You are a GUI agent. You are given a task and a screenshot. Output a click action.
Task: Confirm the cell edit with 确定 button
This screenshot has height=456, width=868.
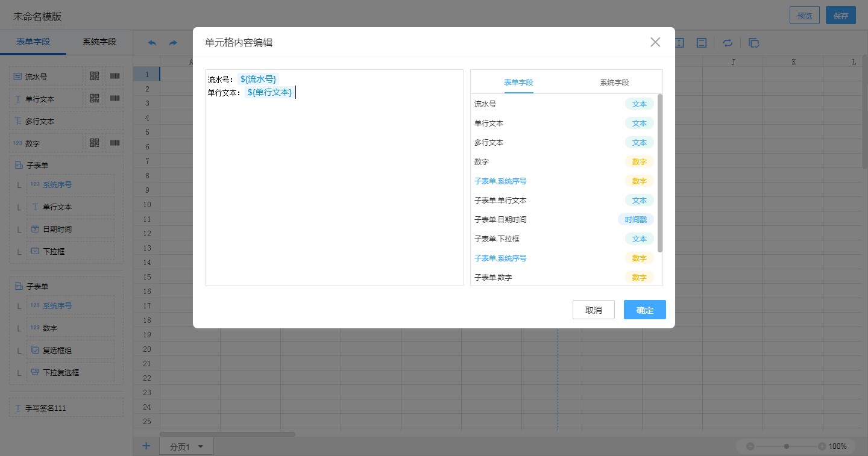coord(644,310)
